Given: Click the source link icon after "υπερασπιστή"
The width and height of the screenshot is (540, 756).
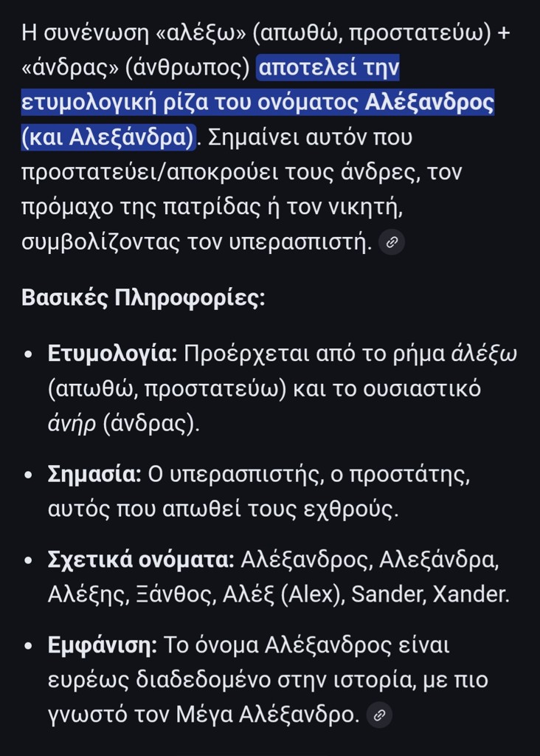Looking at the screenshot, I should pyautogui.click(x=392, y=242).
